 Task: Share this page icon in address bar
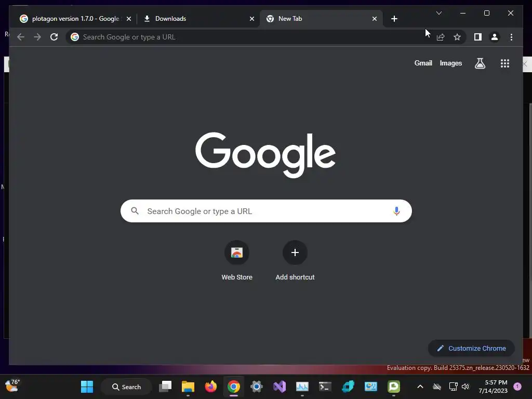click(x=441, y=37)
